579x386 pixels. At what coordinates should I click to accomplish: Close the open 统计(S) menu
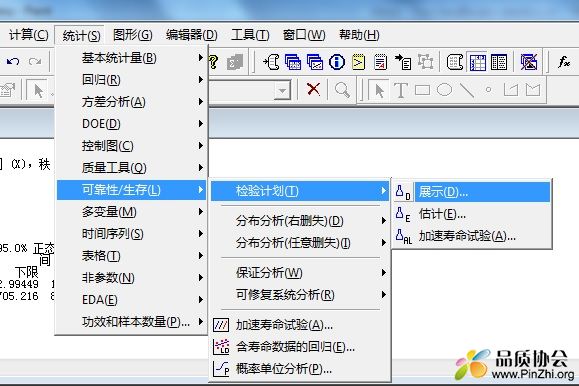coord(81,35)
